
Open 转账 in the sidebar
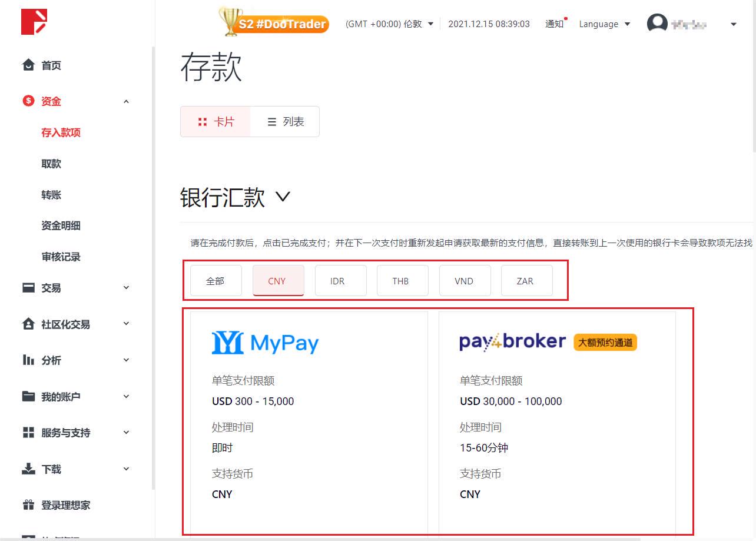[x=51, y=195]
